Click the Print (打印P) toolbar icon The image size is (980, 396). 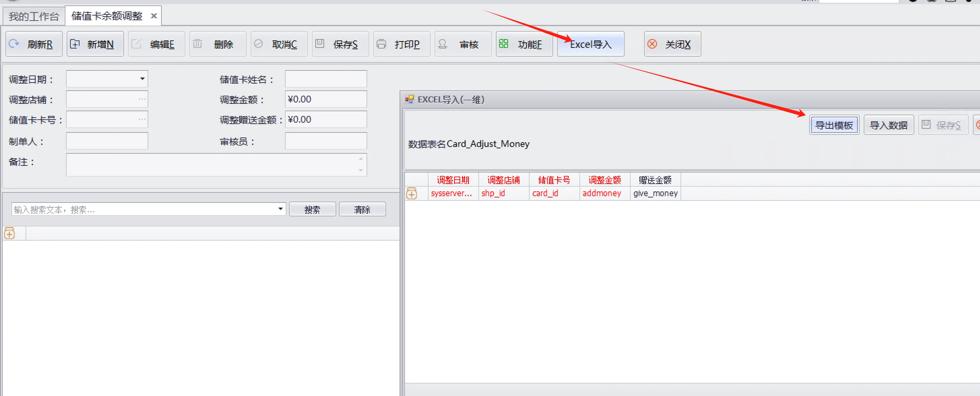point(381,44)
